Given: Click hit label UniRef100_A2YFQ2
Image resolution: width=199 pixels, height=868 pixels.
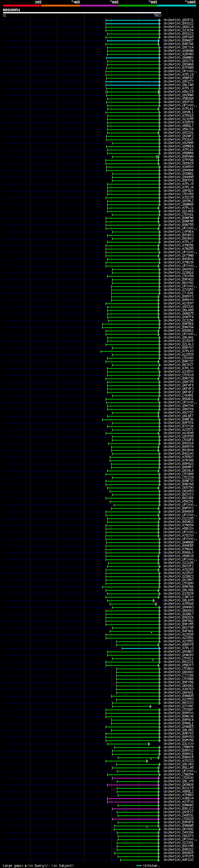Looking at the screenshot, I should click(x=178, y=802).
